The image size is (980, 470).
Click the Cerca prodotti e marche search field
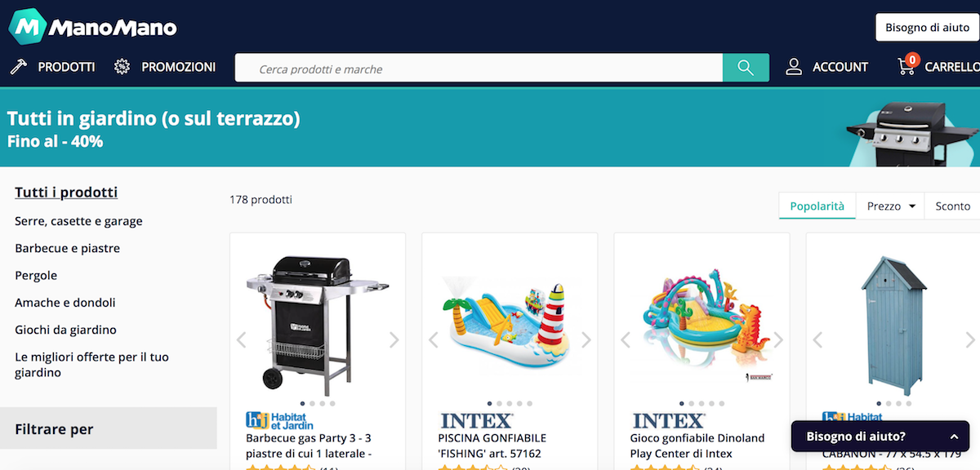(479, 69)
